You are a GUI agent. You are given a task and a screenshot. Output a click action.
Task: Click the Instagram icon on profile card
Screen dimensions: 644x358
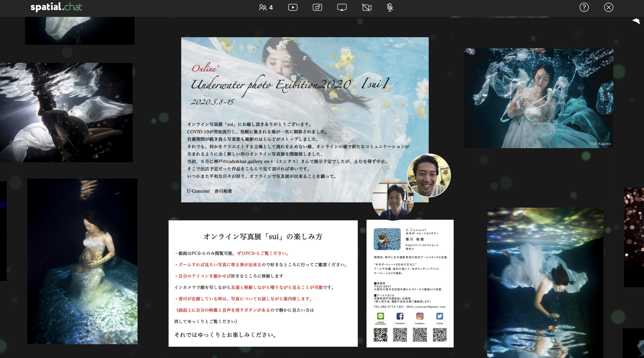click(x=420, y=316)
